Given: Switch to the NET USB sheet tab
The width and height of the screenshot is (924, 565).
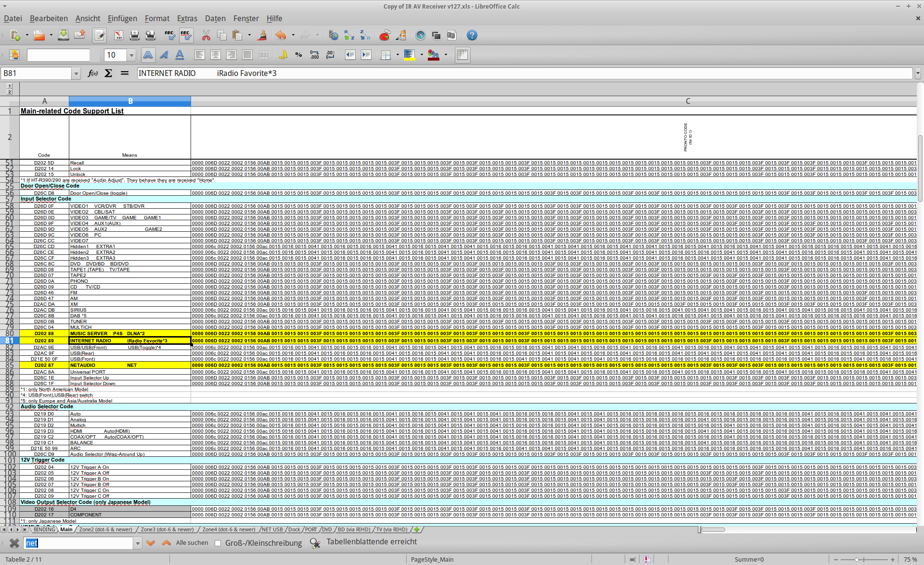Looking at the screenshot, I should [272, 529].
